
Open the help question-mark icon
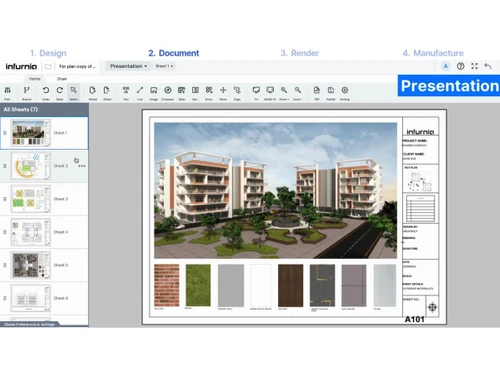point(460,66)
